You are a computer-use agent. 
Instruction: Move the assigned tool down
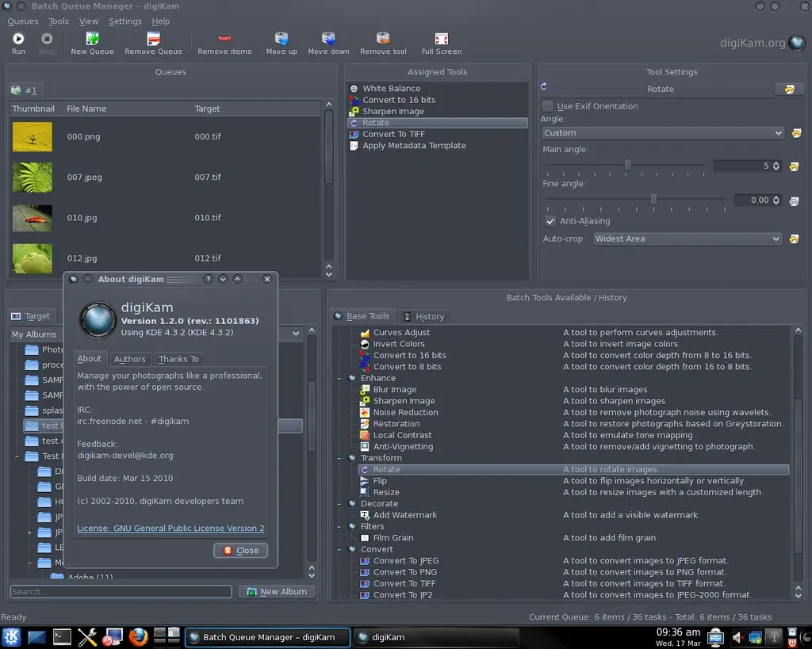click(x=328, y=39)
